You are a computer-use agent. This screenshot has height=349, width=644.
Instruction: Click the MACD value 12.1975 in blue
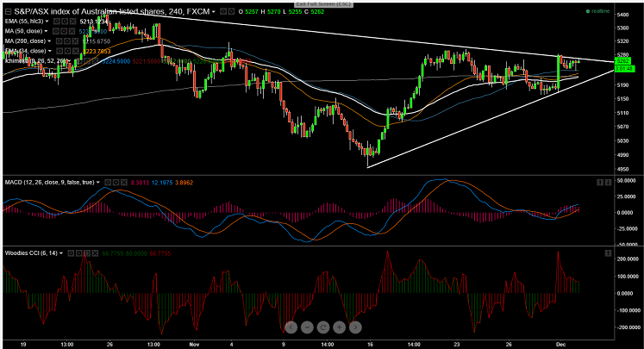coord(162,183)
